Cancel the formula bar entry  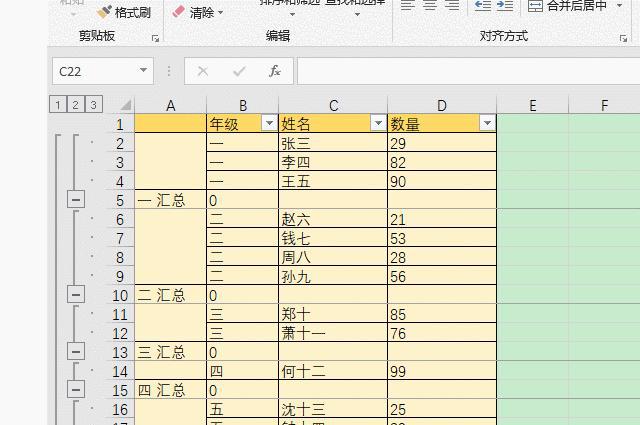click(x=203, y=71)
